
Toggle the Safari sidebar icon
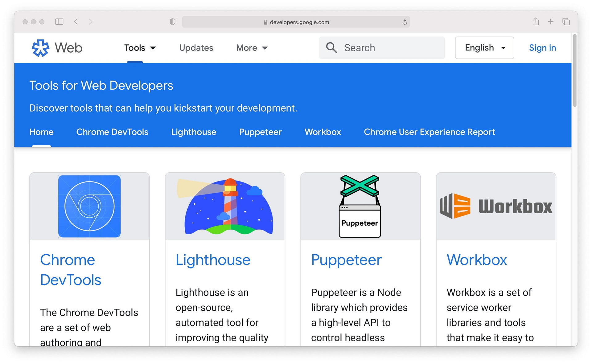pos(59,22)
